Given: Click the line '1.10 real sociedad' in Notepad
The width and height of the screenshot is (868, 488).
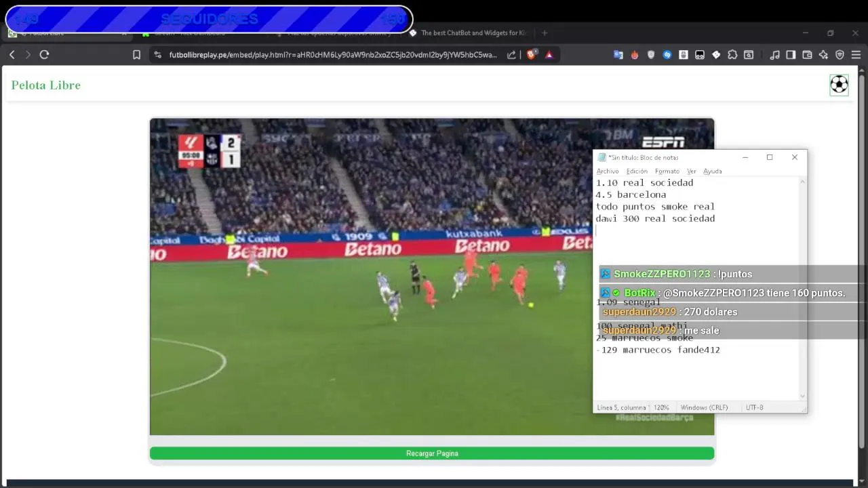Looking at the screenshot, I should click(x=644, y=183).
